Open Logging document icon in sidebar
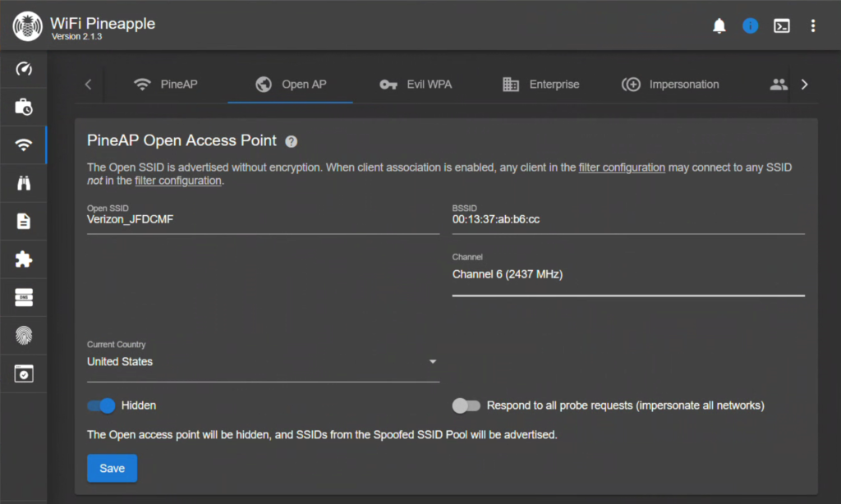Viewport: 841px width, 504px height. click(24, 221)
